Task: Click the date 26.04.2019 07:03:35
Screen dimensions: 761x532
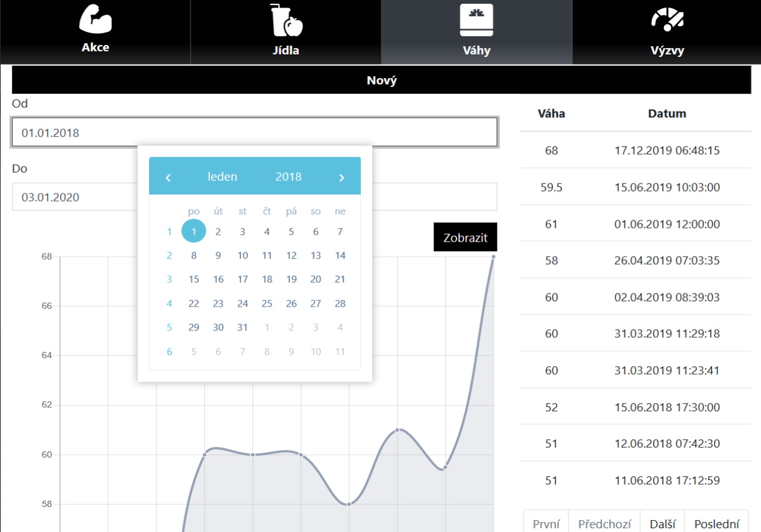Action: tap(667, 260)
